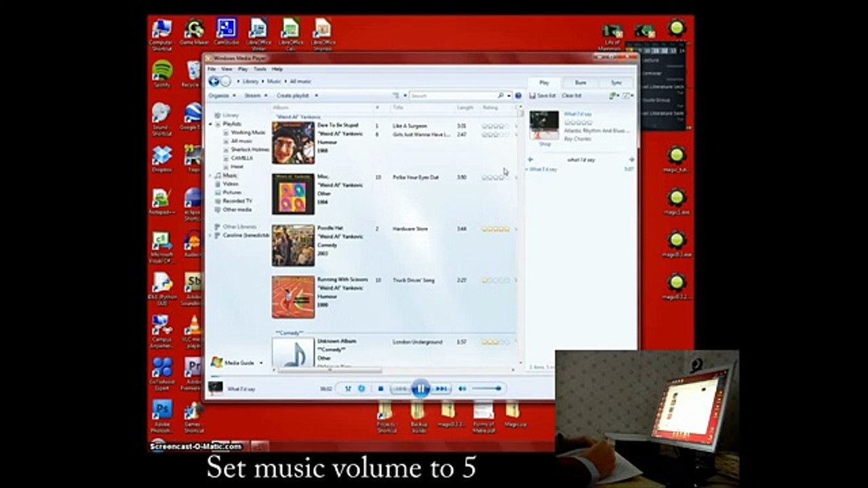Open the Adobe Photoshop desktop shortcut
868x488 pixels.
point(162,416)
